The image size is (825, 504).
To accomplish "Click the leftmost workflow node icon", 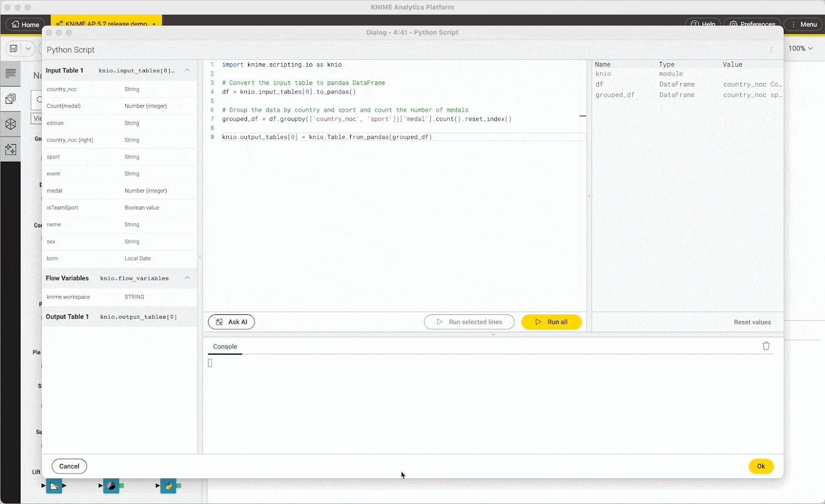I will click(x=54, y=486).
